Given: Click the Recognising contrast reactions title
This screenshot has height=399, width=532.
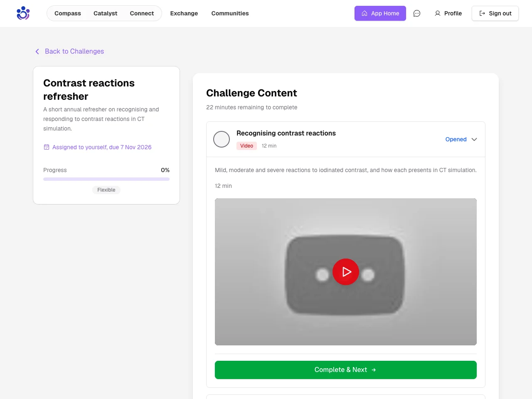Looking at the screenshot, I should coord(286,133).
